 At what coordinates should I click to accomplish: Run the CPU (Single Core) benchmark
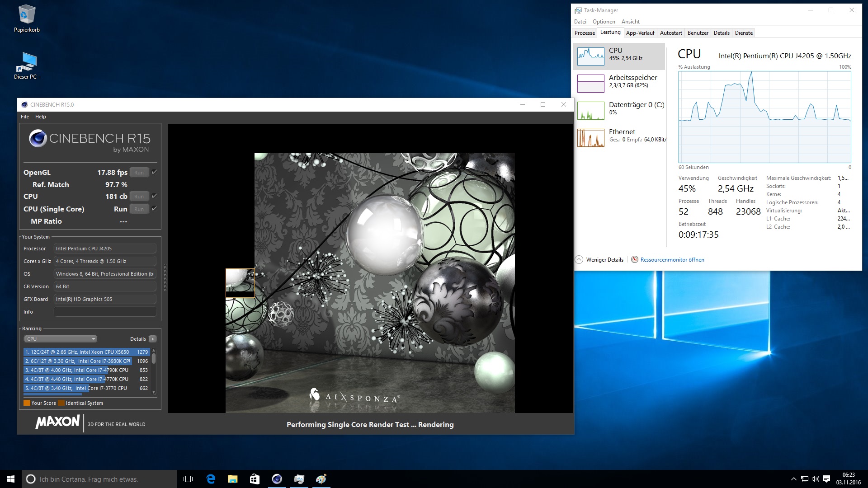(x=139, y=209)
